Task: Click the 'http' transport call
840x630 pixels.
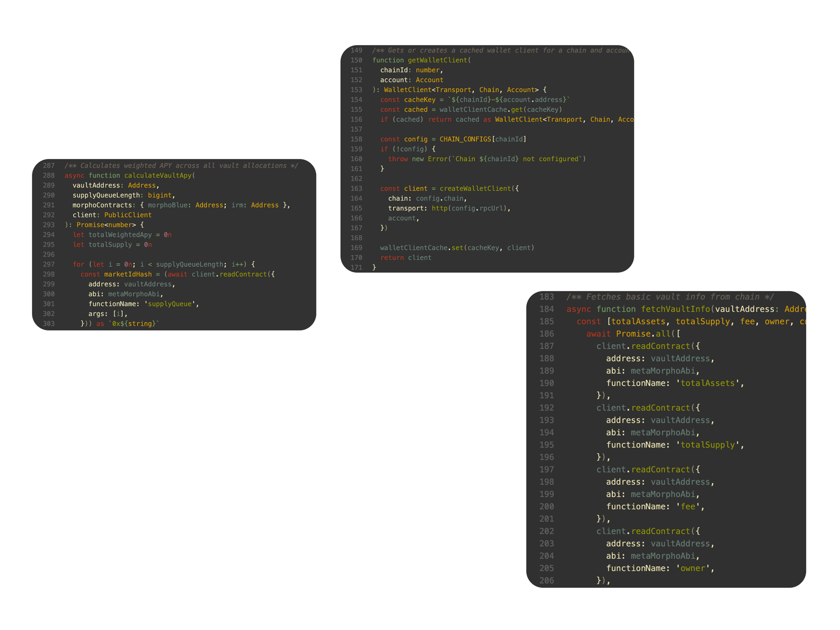Action: 439,208
